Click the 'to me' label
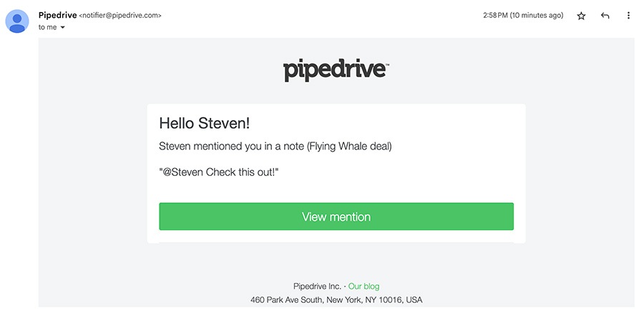The height and width of the screenshot is (313, 644). point(48,27)
